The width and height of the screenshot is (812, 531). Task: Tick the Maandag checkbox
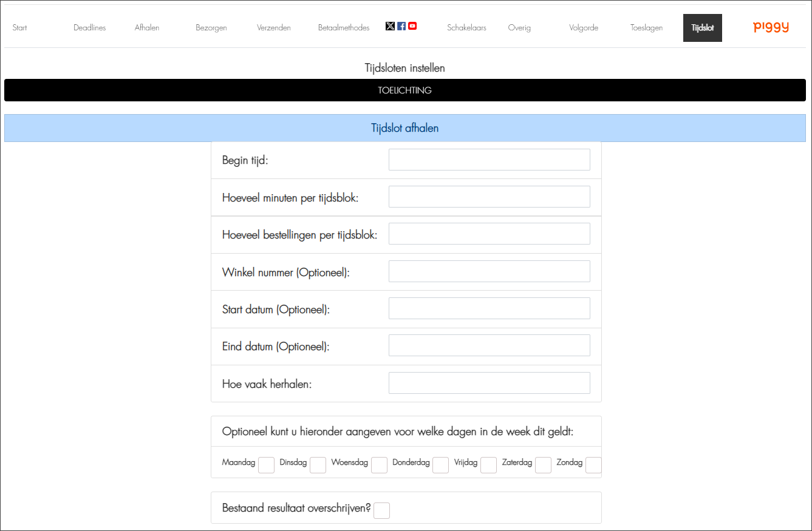tap(266, 465)
